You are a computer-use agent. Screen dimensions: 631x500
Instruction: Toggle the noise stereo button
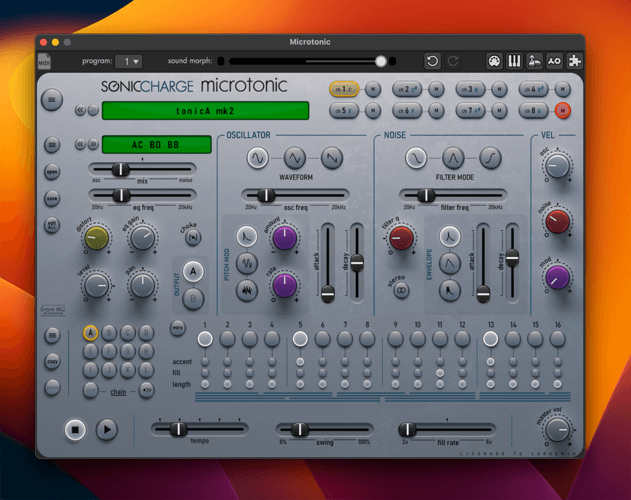click(400, 289)
